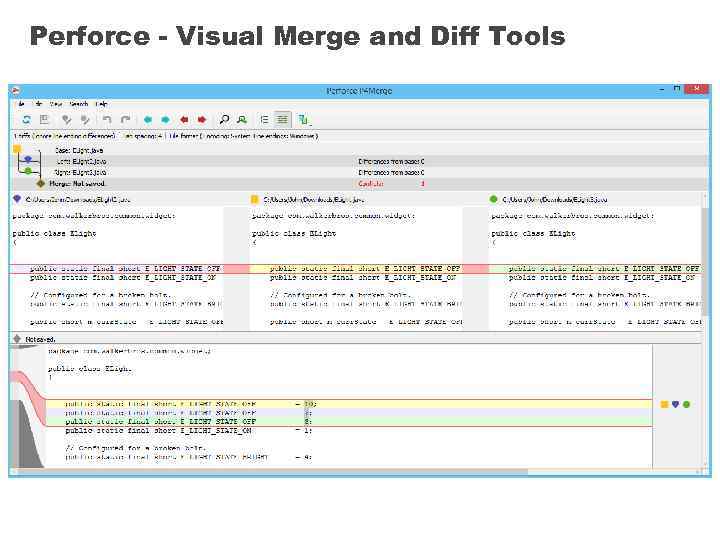Screen dimensions: 720x540
Task: Click the yellow-highlighted conflict line in merge pane
Action: pyautogui.click(x=349, y=404)
